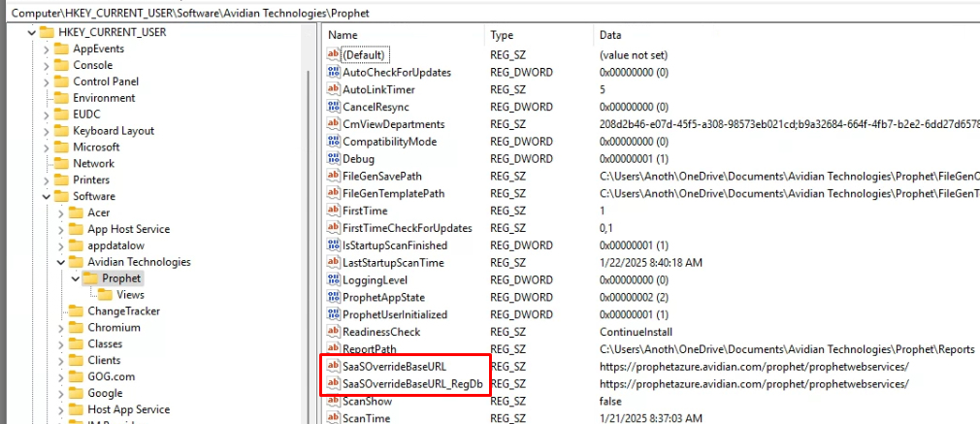Click the string icon beside AutoLinkTimer
The image size is (980, 424).
(x=334, y=89)
